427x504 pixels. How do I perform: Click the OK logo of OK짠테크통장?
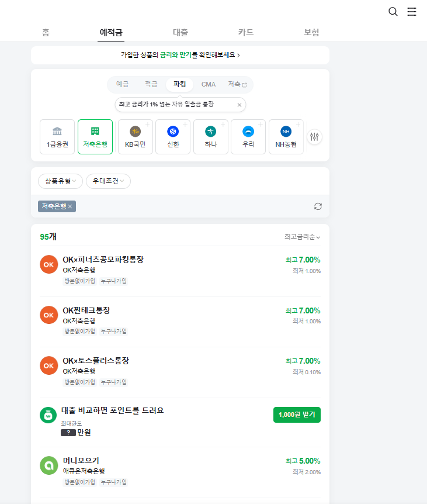49,315
